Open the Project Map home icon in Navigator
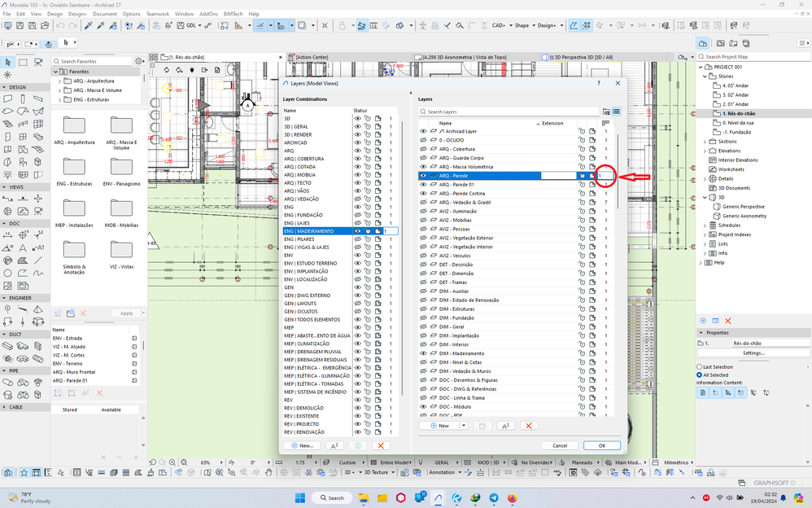 click(703, 43)
